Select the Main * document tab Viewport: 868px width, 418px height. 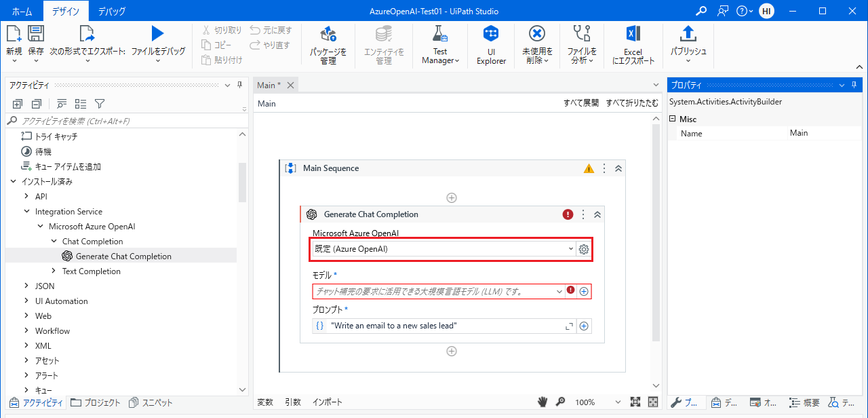pos(269,85)
